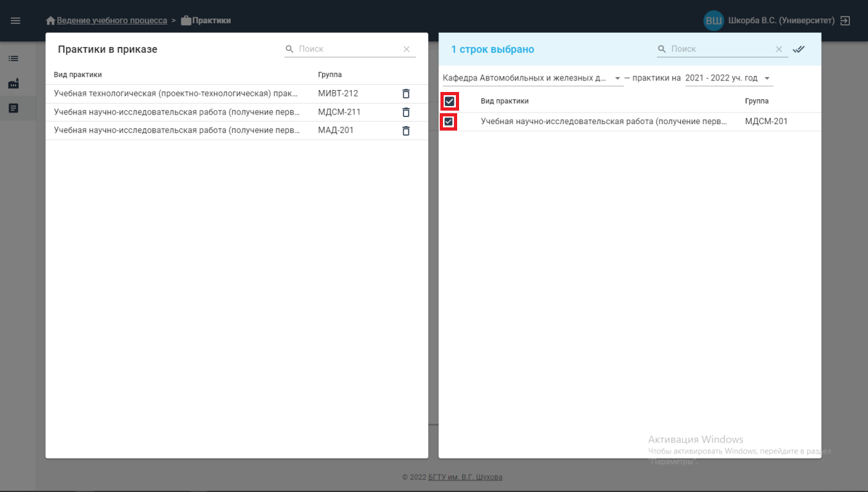Focus the right panel search input
The image size is (868, 492).
[x=721, y=49]
